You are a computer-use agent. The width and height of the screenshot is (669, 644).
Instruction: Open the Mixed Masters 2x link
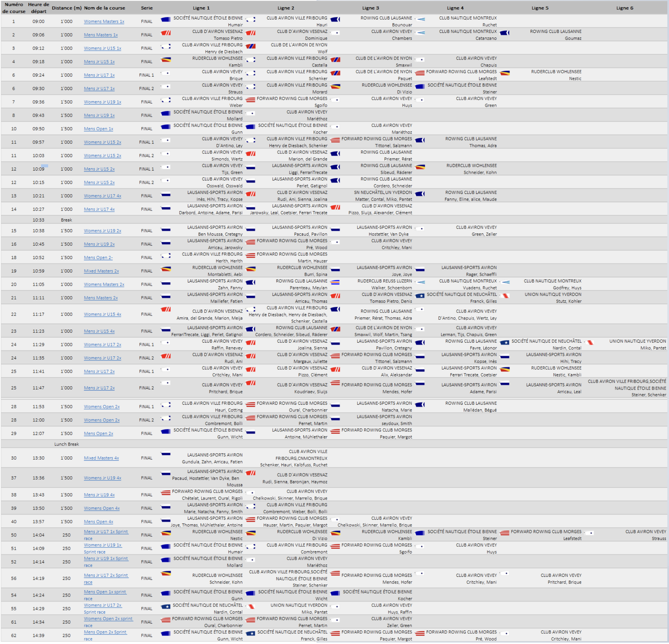(101, 271)
